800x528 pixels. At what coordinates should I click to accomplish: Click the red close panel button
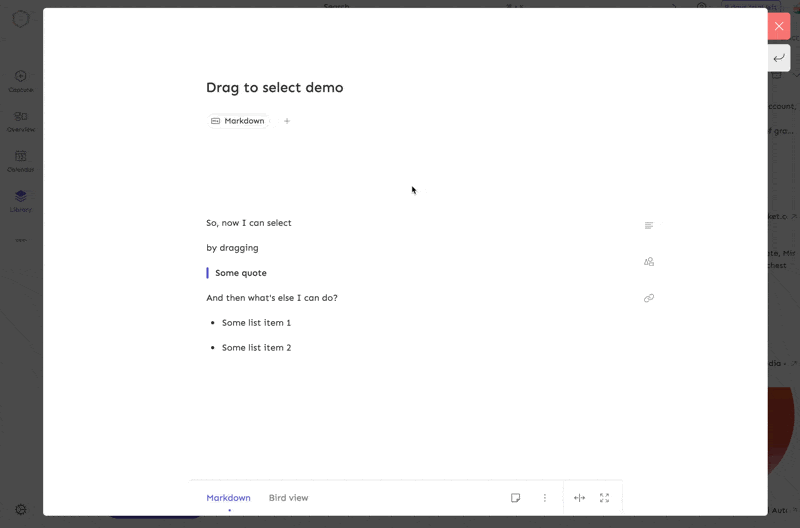click(779, 26)
